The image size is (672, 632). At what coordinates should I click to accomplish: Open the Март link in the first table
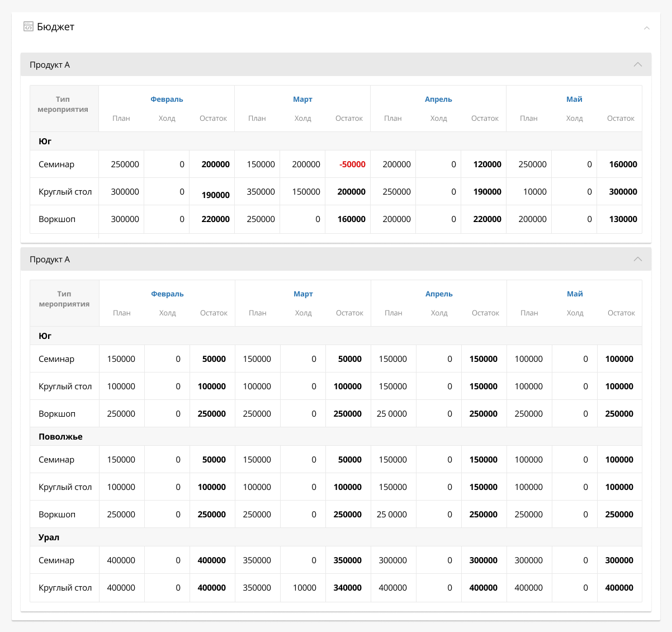(302, 99)
